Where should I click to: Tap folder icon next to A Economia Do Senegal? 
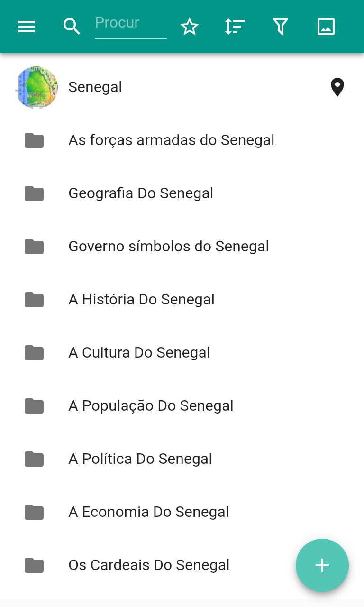click(34, 512)
